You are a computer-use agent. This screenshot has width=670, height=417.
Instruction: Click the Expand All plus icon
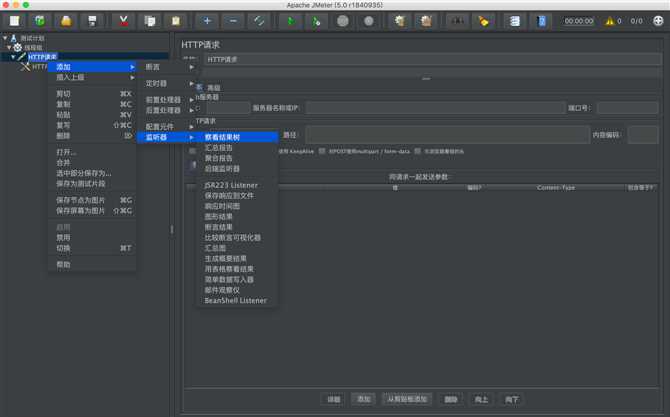pyautogui.click(x=207, y=21)
